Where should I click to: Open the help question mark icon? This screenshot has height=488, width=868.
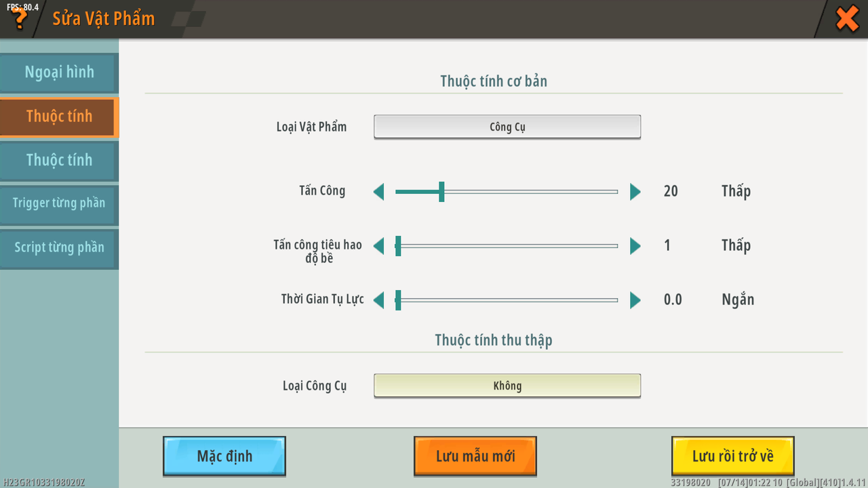click(20, 18)
